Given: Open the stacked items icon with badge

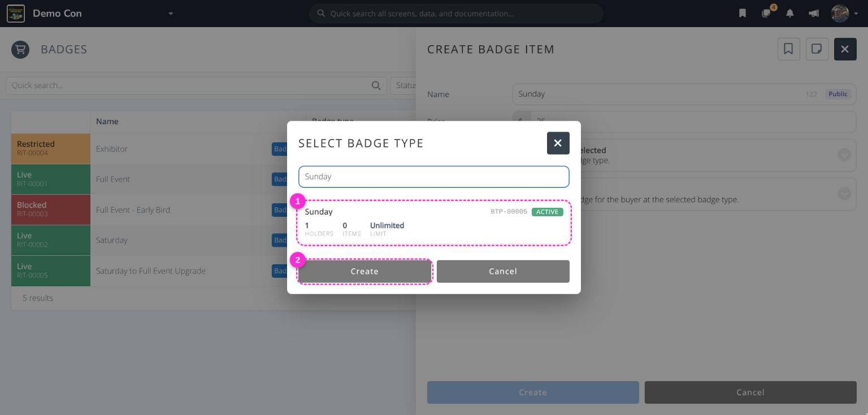Looking at the screenshot, I should point(767,13).
